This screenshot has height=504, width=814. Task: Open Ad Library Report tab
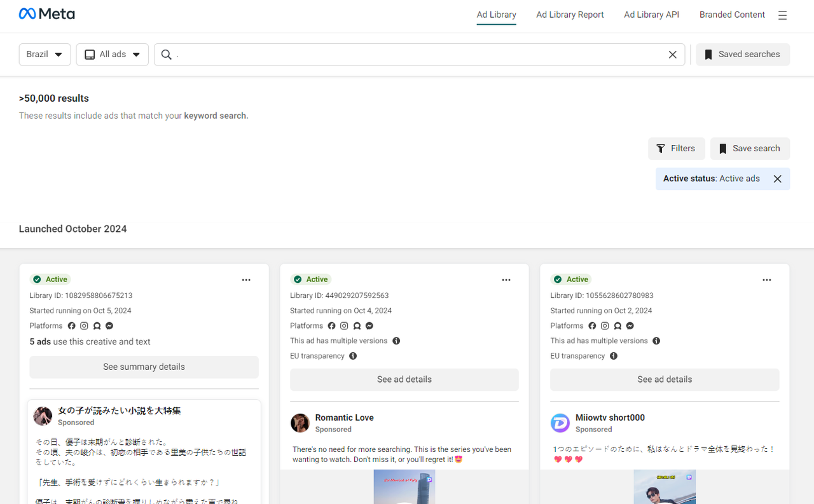(570, 15)
